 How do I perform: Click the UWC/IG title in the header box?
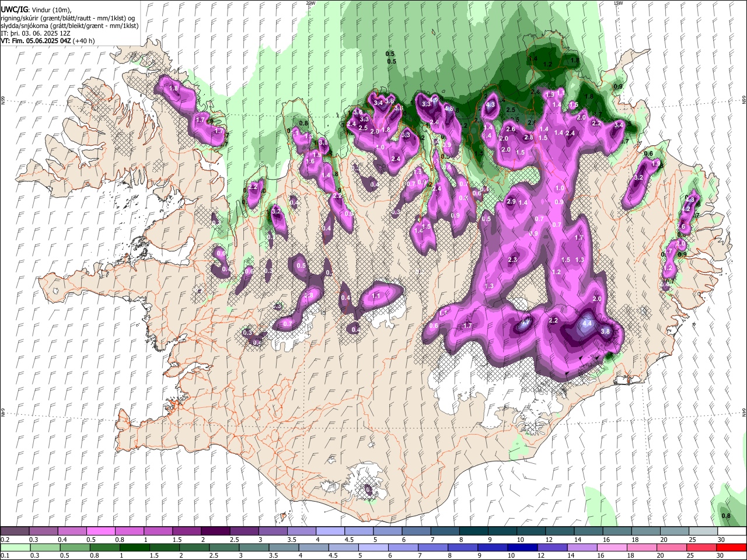tap(14, 10)
